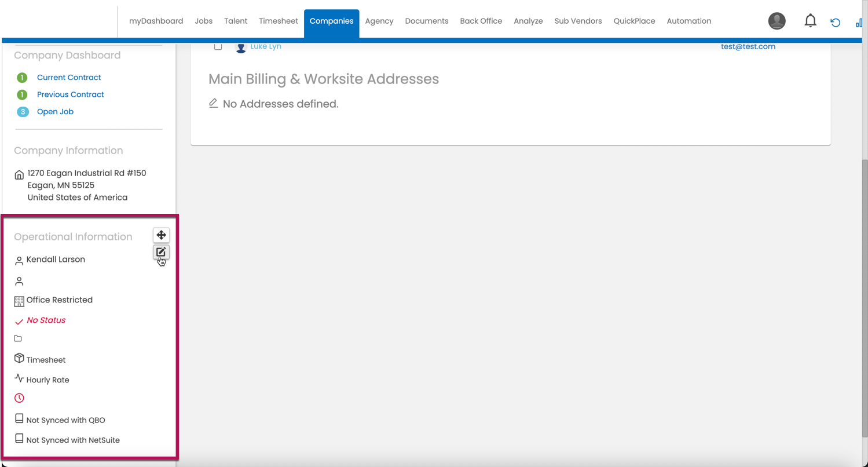Go to the Documents tab
Viewport: 868px width, 467px height.
pyautogui.click(x=427, y=21)
